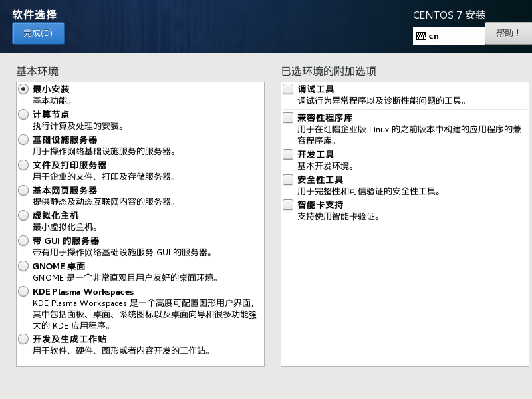Click the 完成 button to confirm
The width and height of the screenshot is (532, 399).
click(38, 34)
